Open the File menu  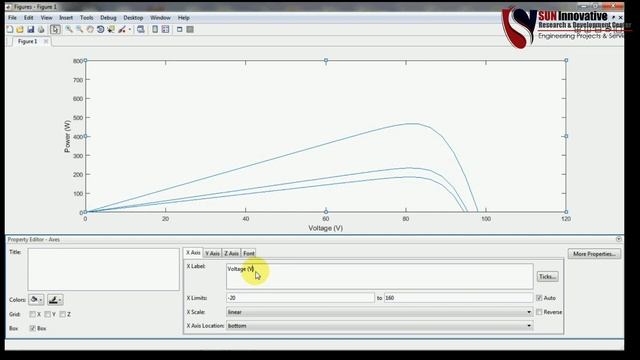(x=12, y=18)
